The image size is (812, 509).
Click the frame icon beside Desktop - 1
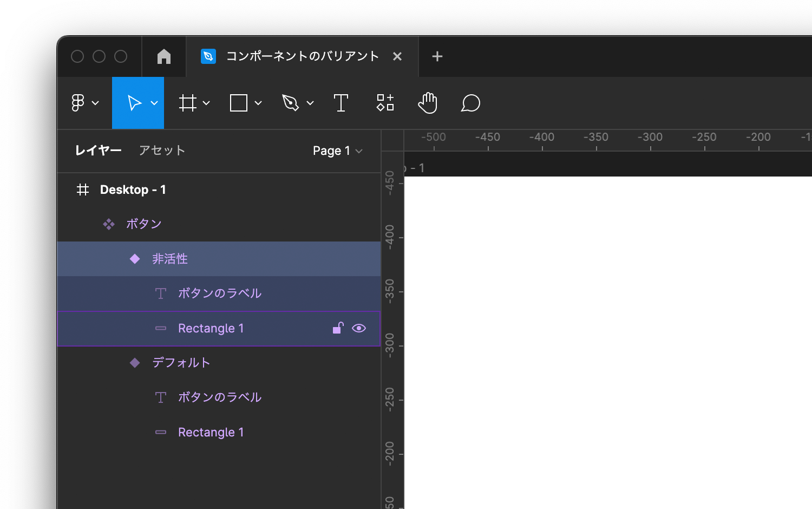(83, 190)
